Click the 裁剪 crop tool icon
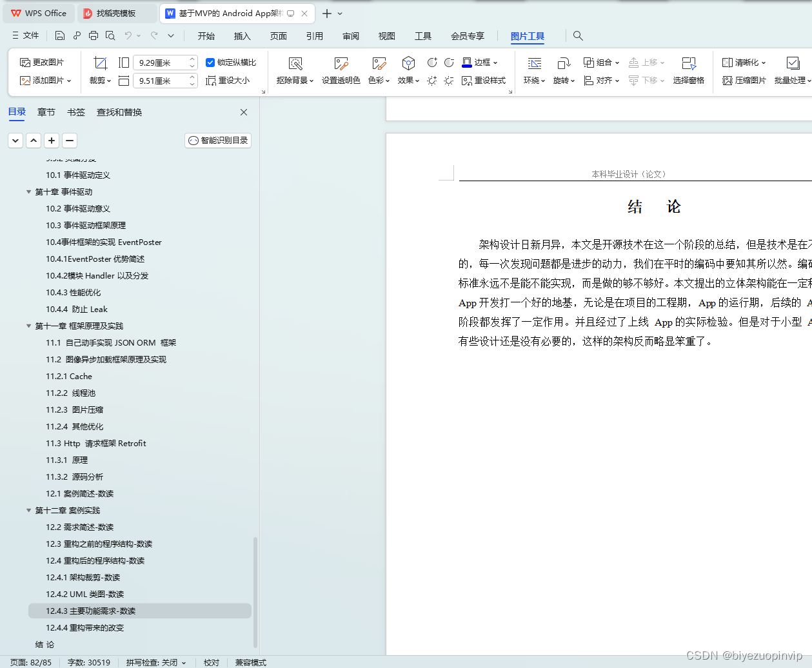 100,63
